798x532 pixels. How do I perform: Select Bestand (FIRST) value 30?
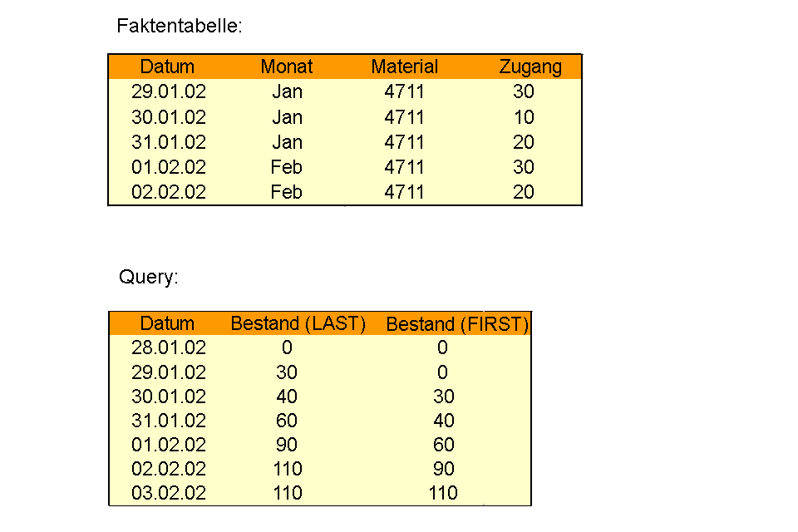pyautogui.click(x=443, y=397)
